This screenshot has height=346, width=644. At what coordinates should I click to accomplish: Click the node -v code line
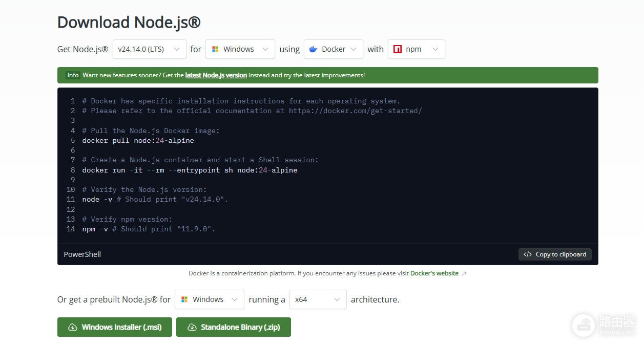pyautogui.click(x=155, y=199)
